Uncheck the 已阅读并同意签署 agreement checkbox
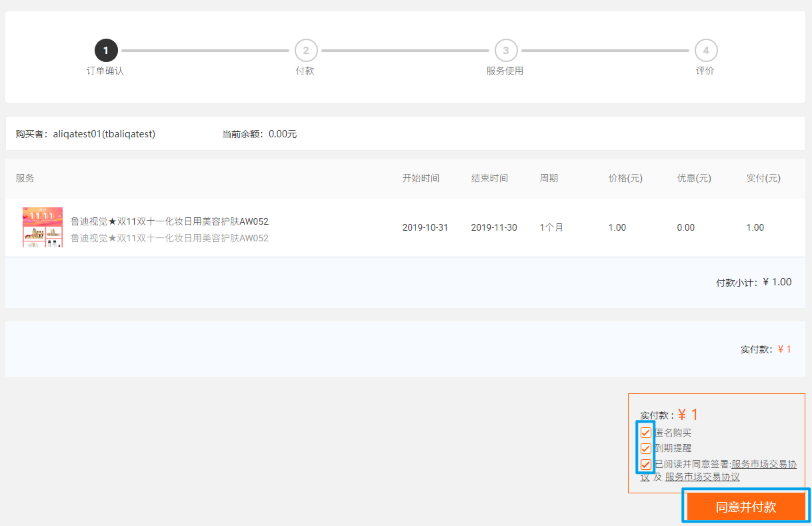This screenshot has width=812, height=526. 646,465
